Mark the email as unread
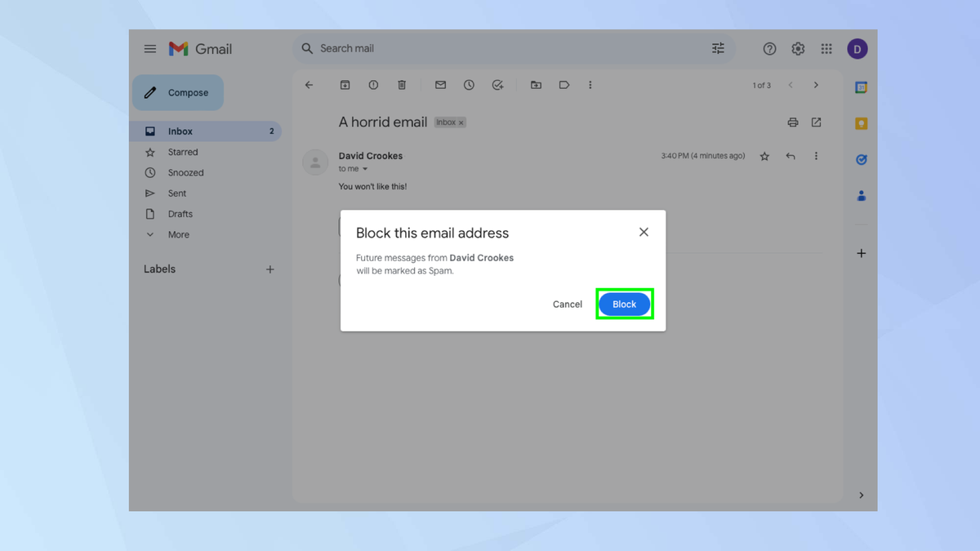This screenshot has width=980, height=551. click(x=439, y=84)
